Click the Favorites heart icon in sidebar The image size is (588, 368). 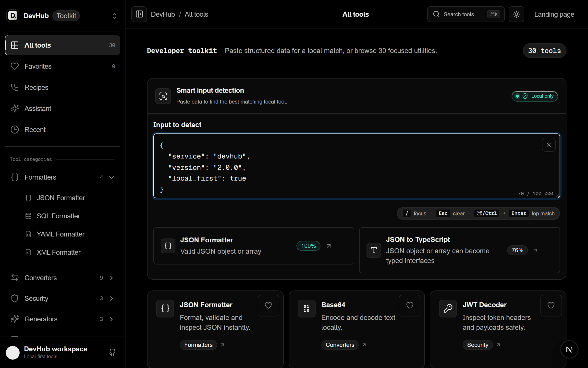(x=15, y=66)
